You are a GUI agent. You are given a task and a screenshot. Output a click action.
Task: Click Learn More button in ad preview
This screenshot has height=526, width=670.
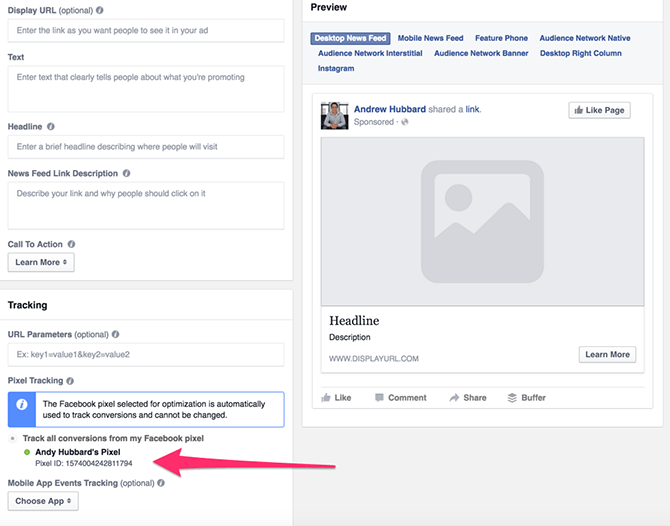(x=607, y=354)
